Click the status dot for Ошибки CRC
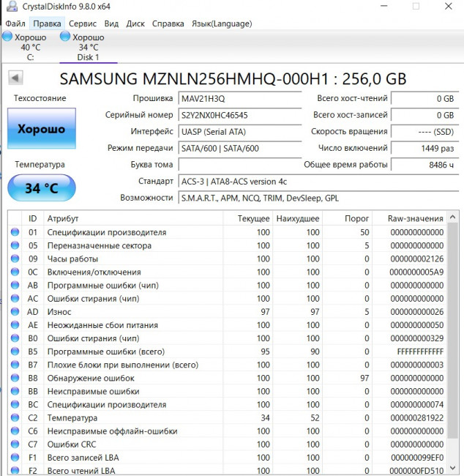Viewport: 464px width, 476px height. click(15, 444)
